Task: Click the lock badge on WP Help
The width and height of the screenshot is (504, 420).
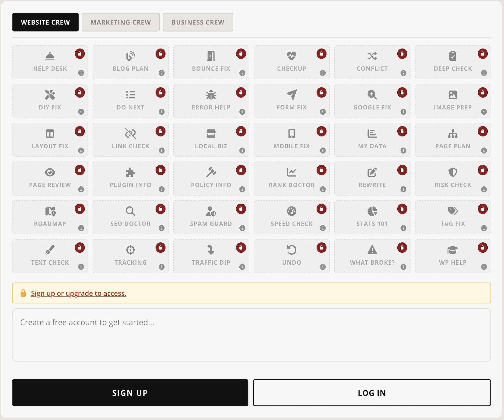Action: pos(482,248)
